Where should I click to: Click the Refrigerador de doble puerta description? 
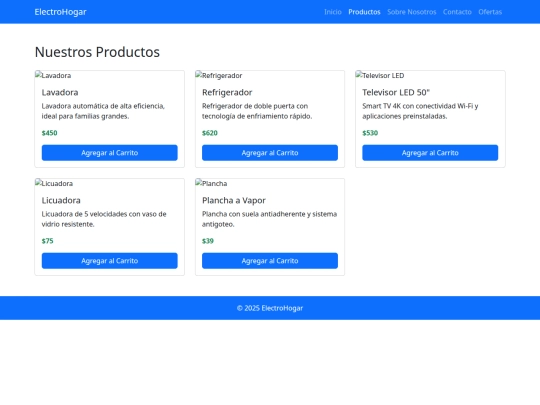point(257,111)
